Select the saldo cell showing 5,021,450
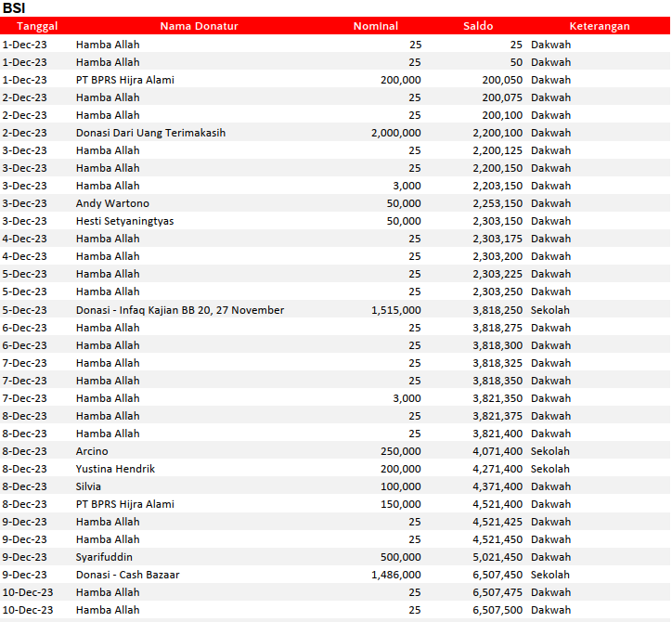The width and height of the screenshot is (672, 622). (497, 557)
